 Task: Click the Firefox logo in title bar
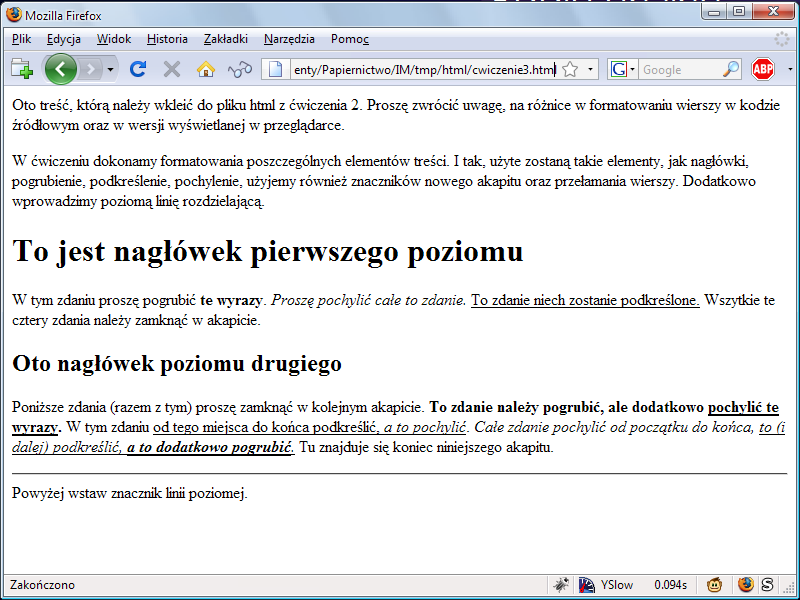(14, 15)
